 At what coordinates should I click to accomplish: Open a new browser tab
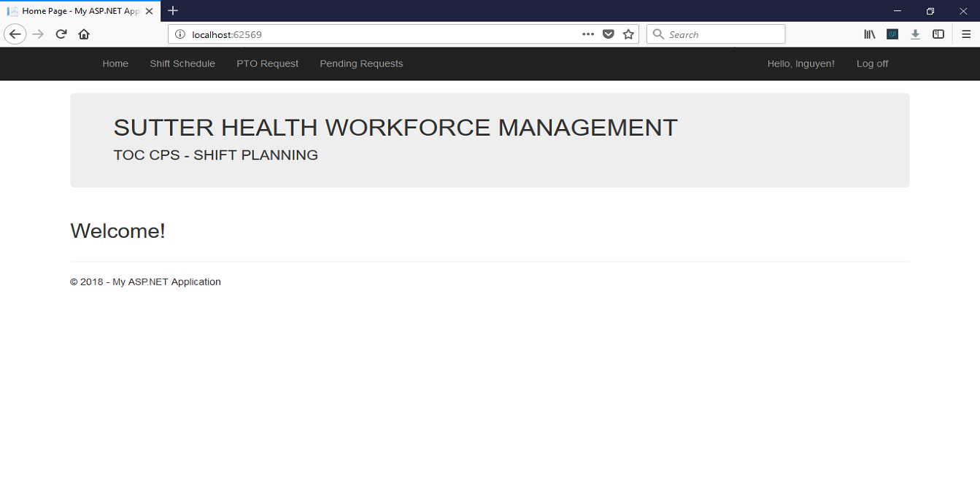point(173,11)
